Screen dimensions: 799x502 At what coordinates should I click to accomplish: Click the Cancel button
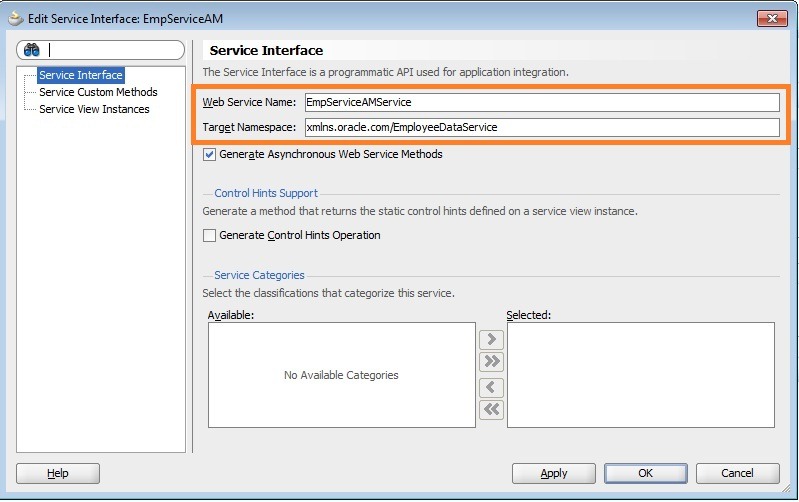pos(737,473)
